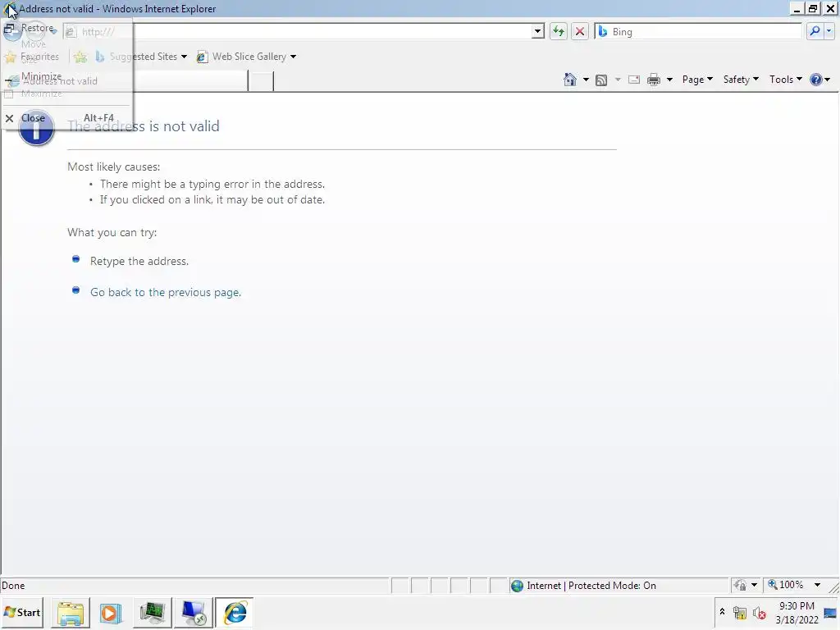This screenshot has width=840, height=630.
Task: Click the Bing provider icon in search box
Action: point(603,32)
